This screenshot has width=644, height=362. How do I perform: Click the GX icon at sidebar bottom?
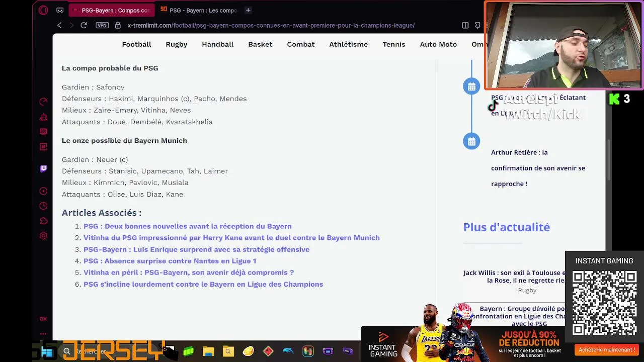(43, 319)
